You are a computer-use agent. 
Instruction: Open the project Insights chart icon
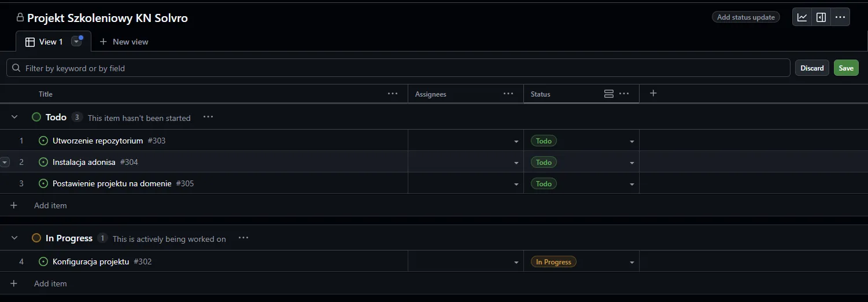802,17
